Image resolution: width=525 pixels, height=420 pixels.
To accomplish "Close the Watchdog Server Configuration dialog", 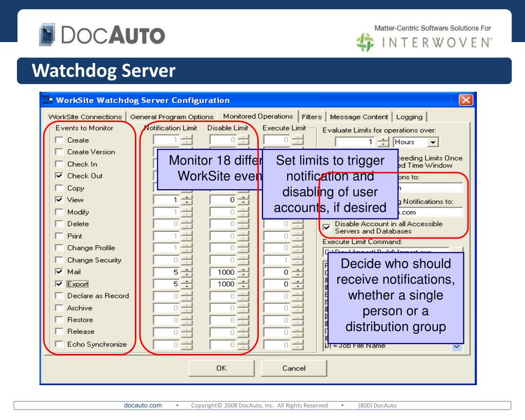I will point(466,100).
